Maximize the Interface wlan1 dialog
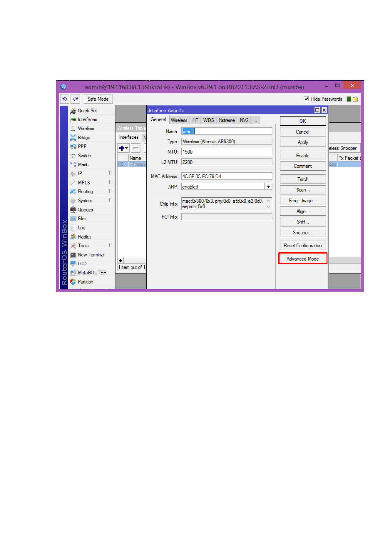 [x=317, y=110]
